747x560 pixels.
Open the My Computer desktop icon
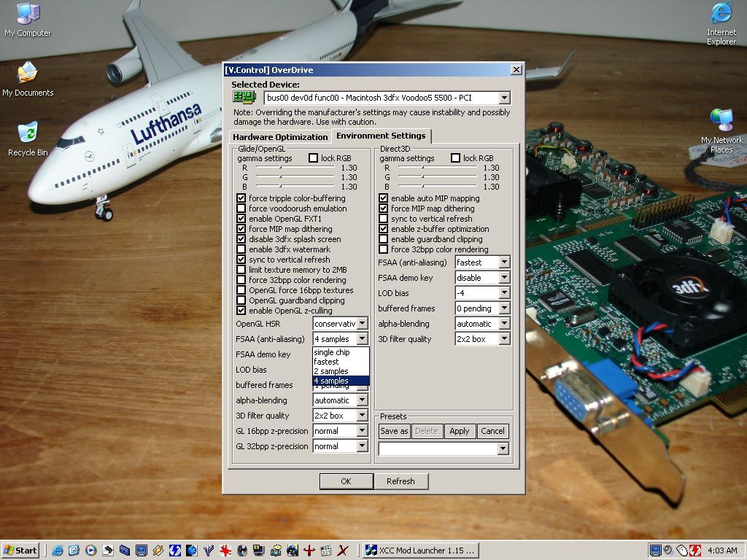(x=28, y=20)
